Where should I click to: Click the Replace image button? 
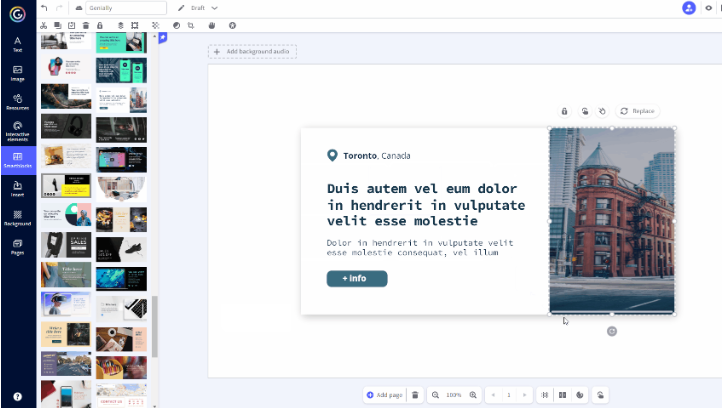[637, 111]
